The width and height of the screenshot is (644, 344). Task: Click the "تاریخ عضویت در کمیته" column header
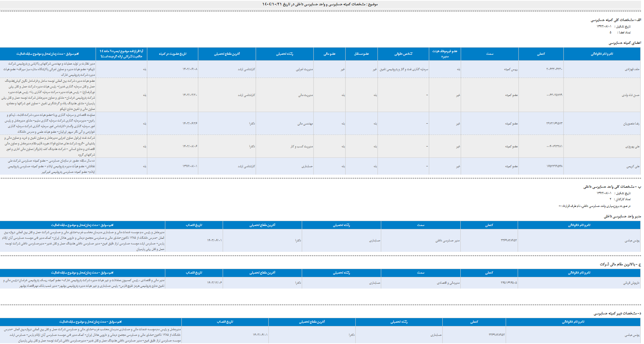pos(172,54)
